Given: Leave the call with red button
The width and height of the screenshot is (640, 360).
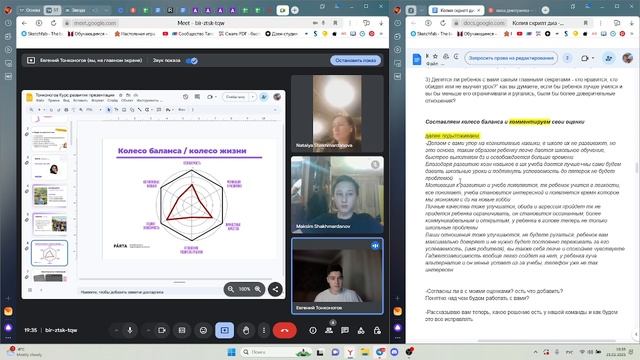Looking at the screenshot, I should coord(284,330).
